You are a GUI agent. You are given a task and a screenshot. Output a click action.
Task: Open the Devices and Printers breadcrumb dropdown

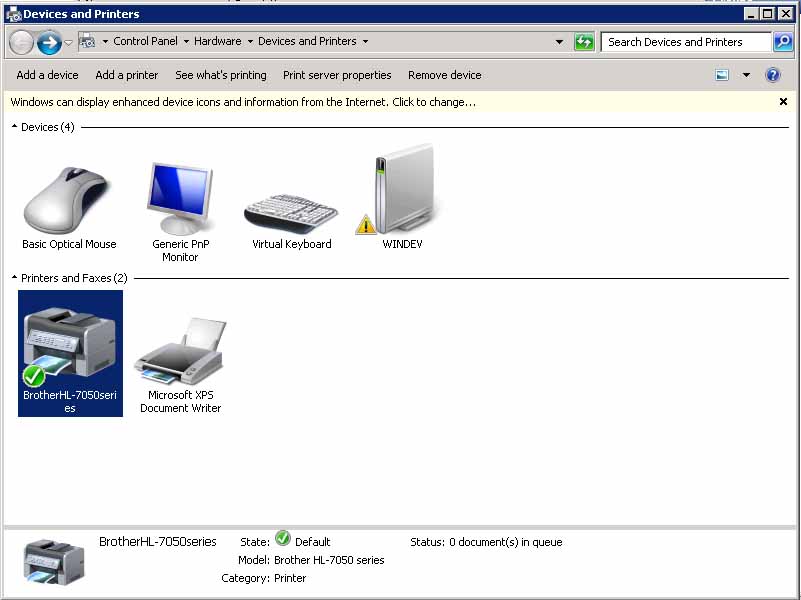[x=365, y=42]
